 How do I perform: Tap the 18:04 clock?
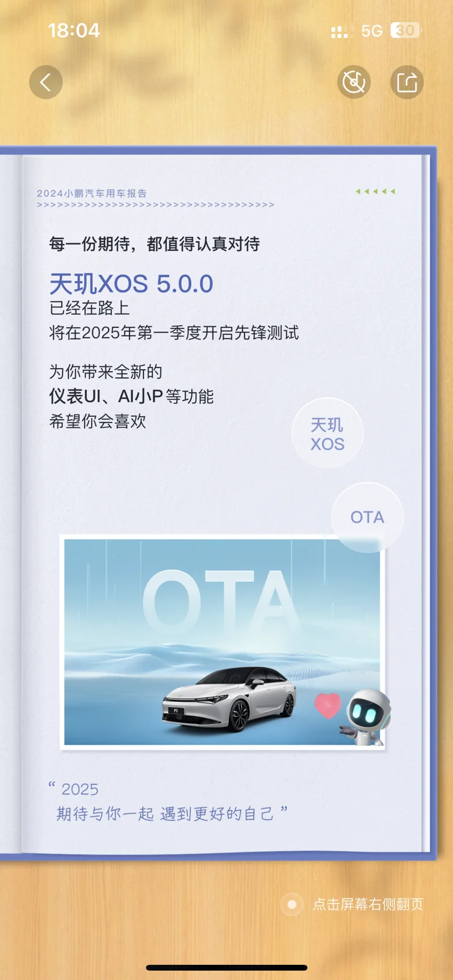point(74,30)
